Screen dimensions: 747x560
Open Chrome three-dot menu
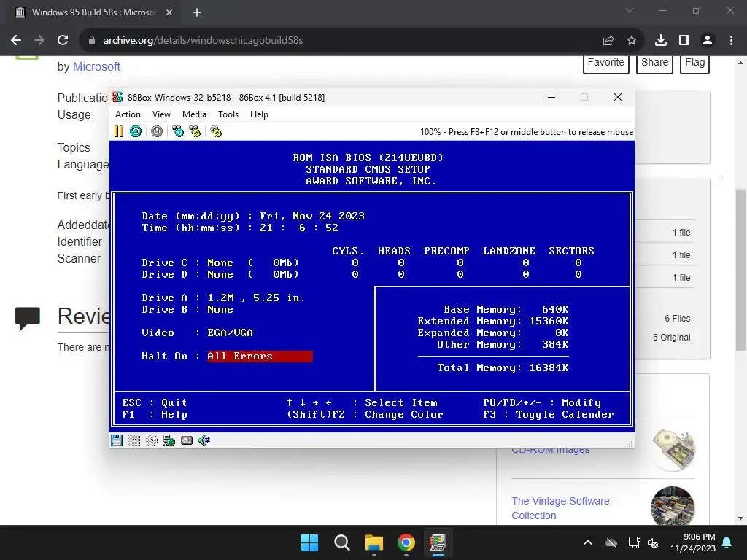(731, 41)
